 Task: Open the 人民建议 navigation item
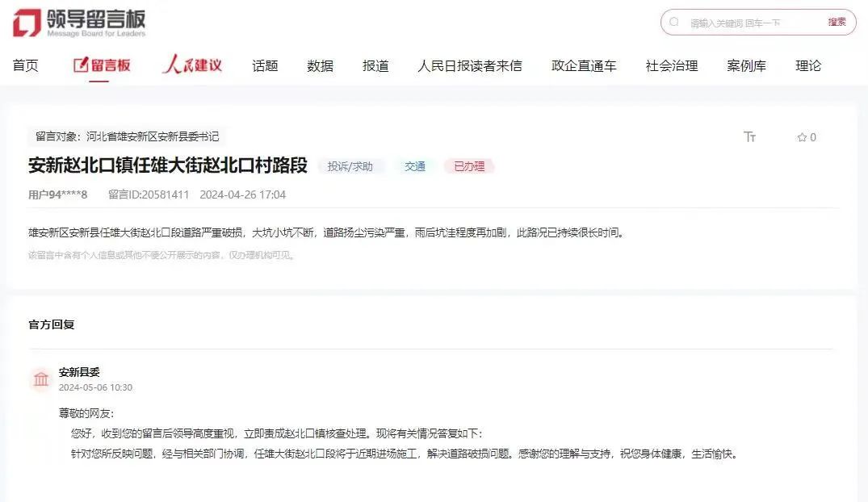coord(192,65)
